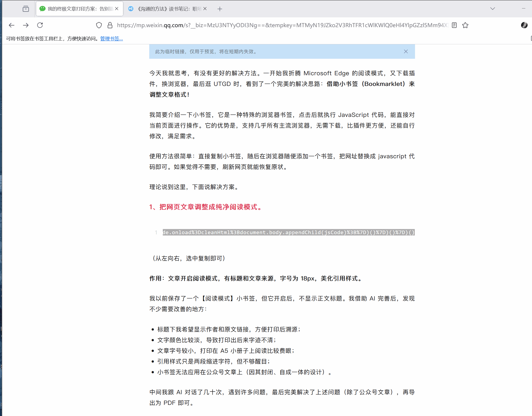Viewport: 532px width, 416px height.
Task: Switch to 《沟通的方法》读书笔记 tab
Action: [x=167, y=9]
